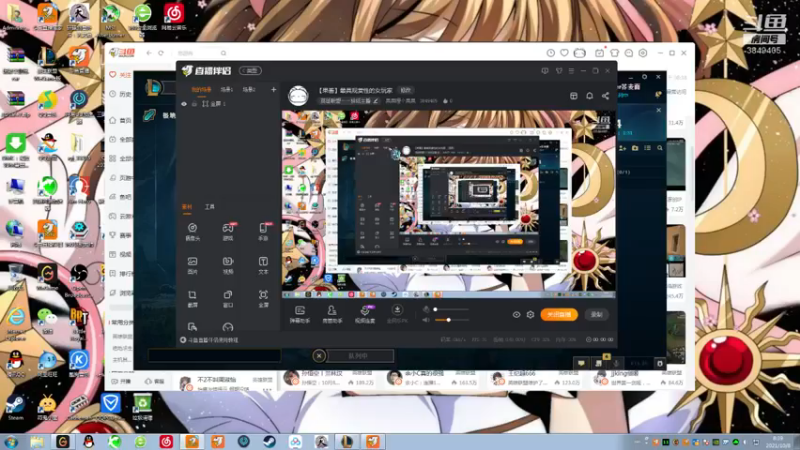Click Douyu client search field
Viewport: 800px width, 450px height.
pos(201,53)
